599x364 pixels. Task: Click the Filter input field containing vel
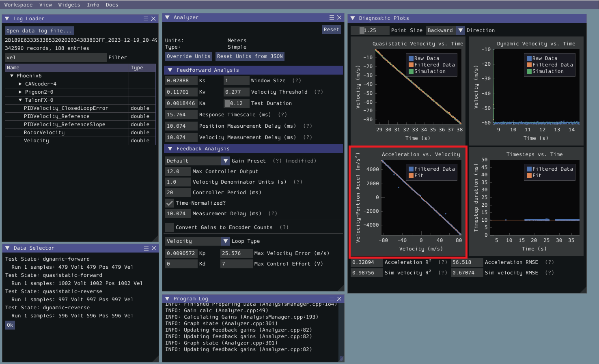point(56,57)
